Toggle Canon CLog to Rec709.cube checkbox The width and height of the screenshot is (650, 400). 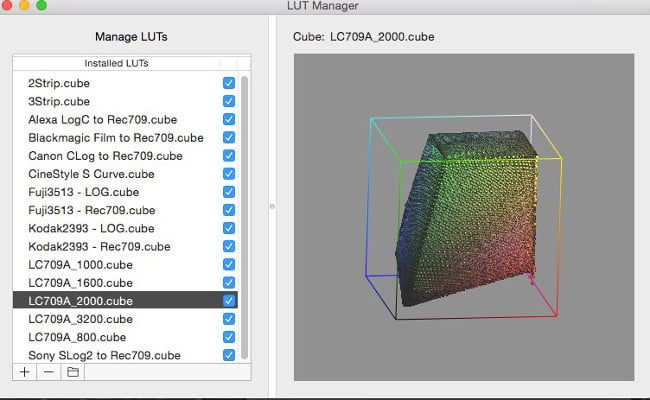(229, 155)
